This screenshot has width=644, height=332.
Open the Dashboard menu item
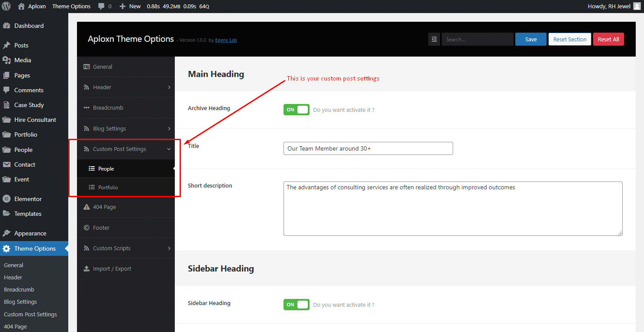[34, 26]
